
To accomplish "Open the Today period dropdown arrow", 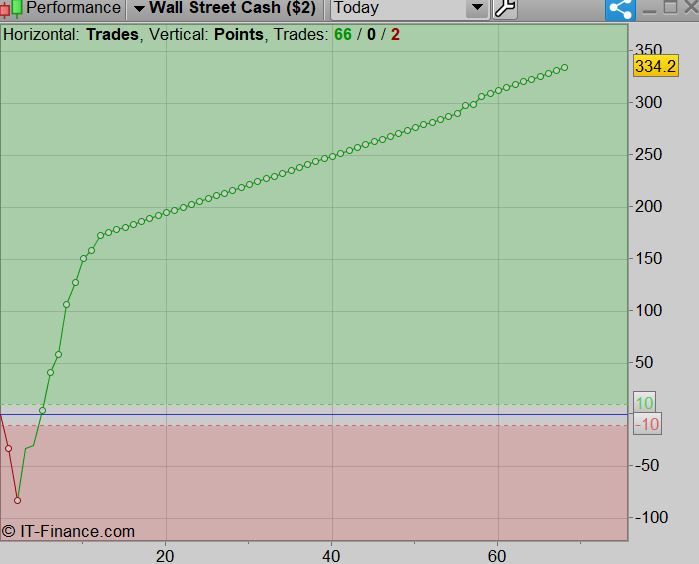I will click(x=477, y=8).
